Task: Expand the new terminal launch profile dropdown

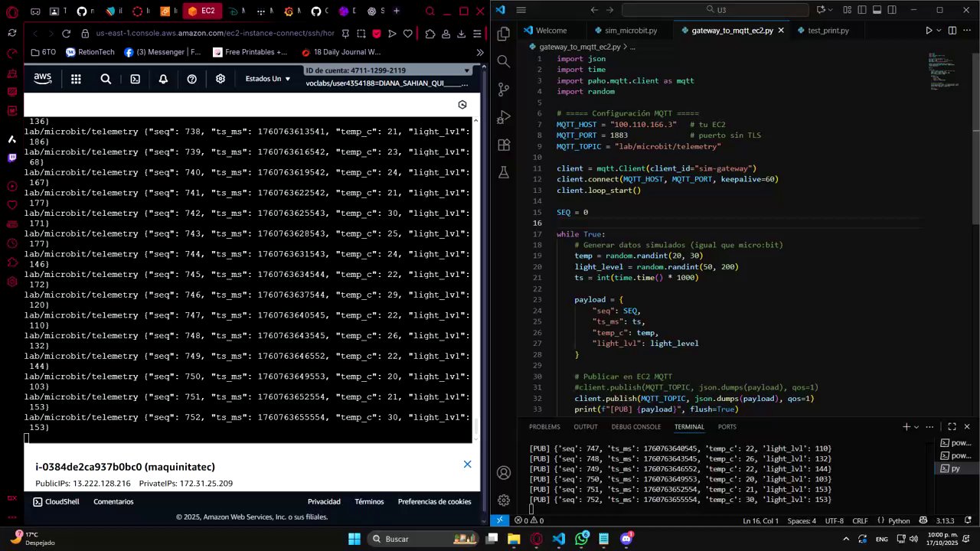Action: 916,426
